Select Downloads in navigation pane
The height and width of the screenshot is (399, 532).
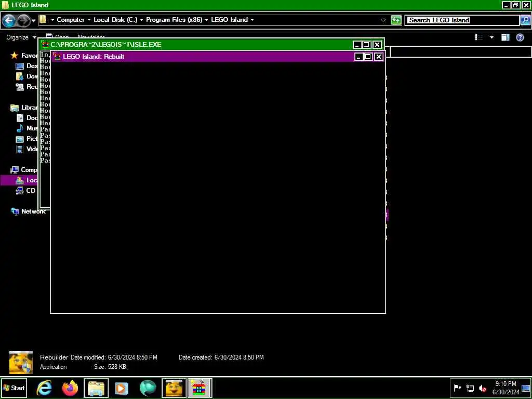(x=27, y=76)
